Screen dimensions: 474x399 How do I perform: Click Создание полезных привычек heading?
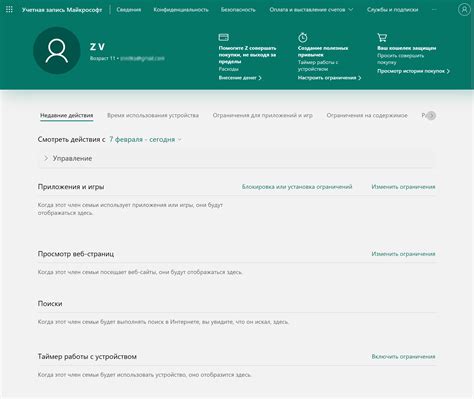323,51
